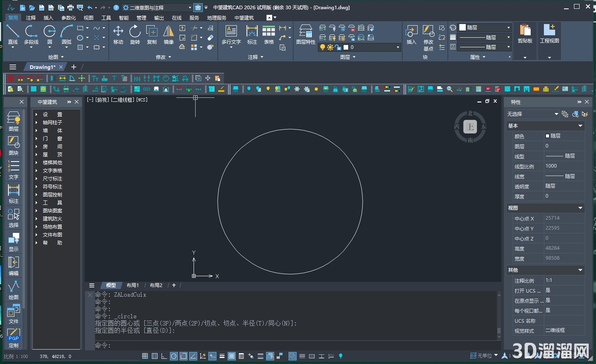Image resolution: width=596 pixels, height=364 pixels.
Task: Toggle snap mode in status bar
Action: [x=145, y=356]
